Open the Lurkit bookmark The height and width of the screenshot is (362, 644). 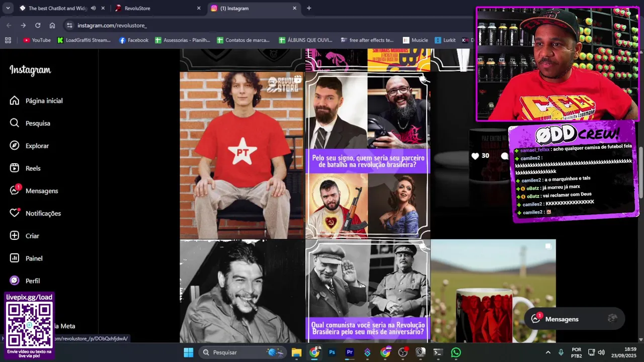coord(445,40)
